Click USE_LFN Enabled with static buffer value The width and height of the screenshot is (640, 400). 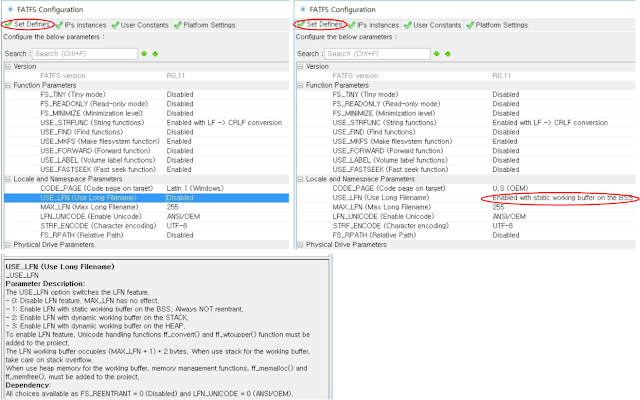click(562, 198)
